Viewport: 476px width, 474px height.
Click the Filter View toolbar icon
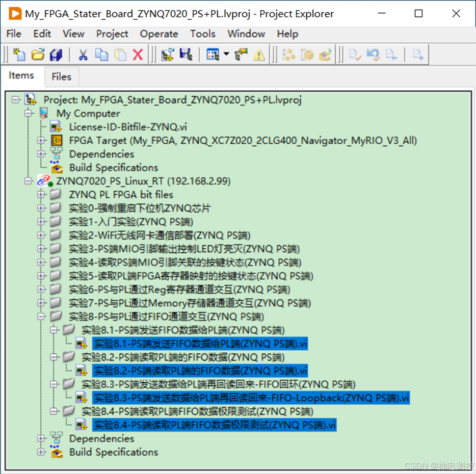pos(213,55)
